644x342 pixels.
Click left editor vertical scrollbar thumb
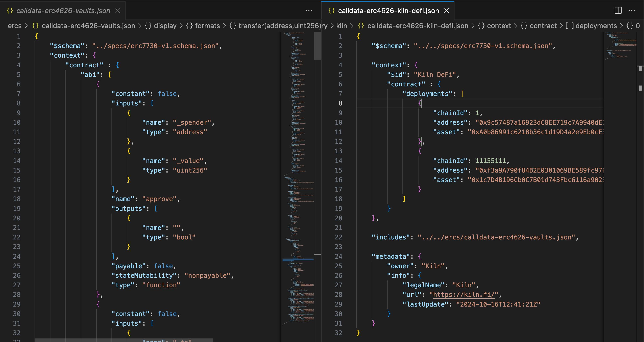tap(317, 46)
